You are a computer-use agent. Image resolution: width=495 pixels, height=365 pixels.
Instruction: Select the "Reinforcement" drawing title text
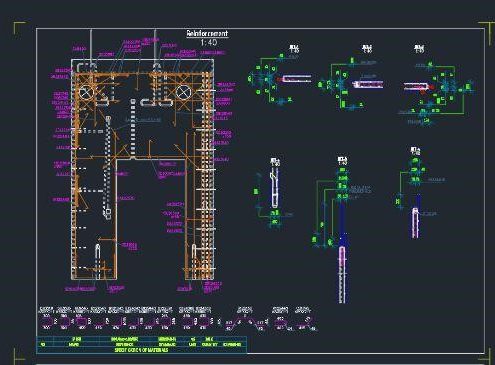pos(207,33)
